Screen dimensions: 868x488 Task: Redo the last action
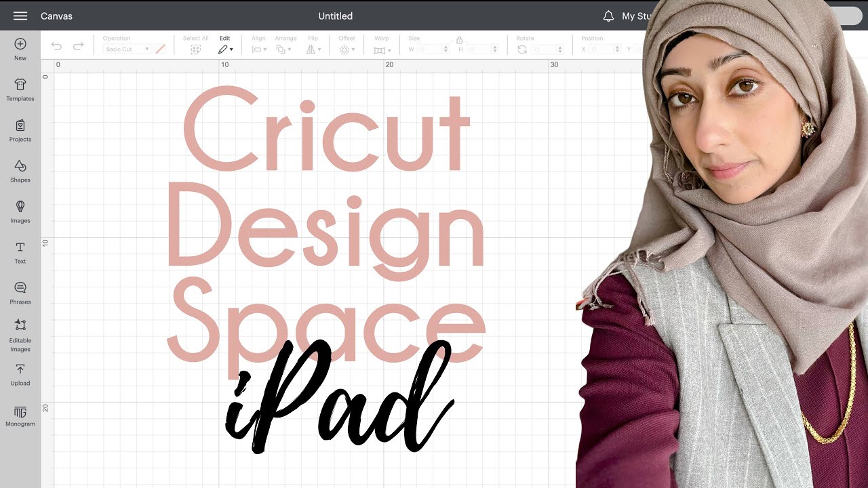tap(78, 46)
